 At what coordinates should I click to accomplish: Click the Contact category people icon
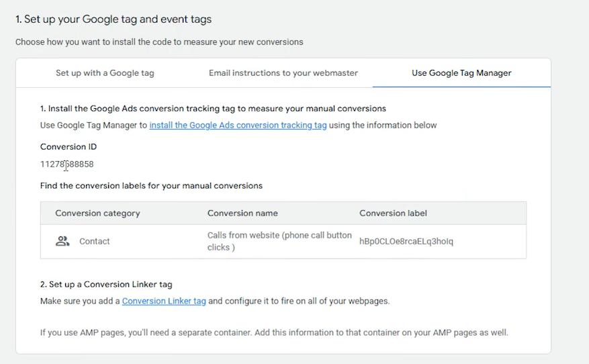coord(62,241)
